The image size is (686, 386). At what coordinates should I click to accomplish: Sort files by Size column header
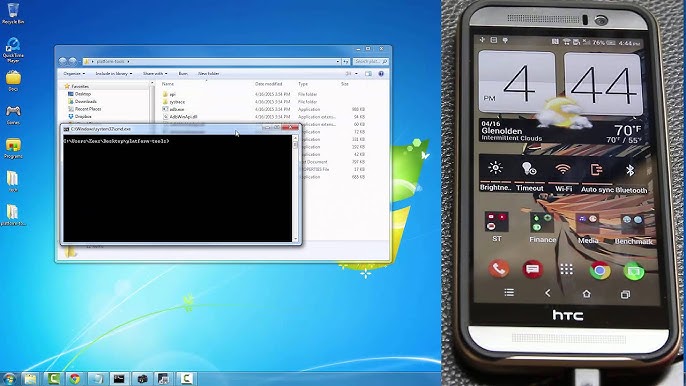(345, 84)
